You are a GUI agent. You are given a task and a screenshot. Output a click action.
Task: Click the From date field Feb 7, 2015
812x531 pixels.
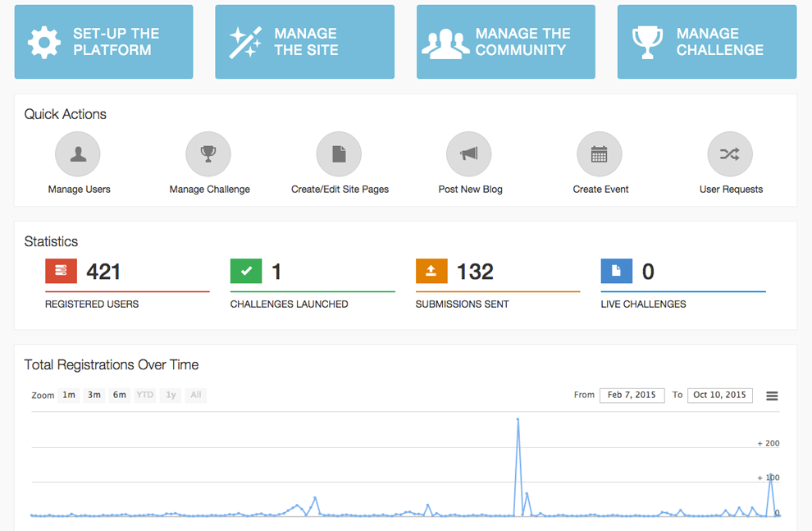(x=632, y=396)
